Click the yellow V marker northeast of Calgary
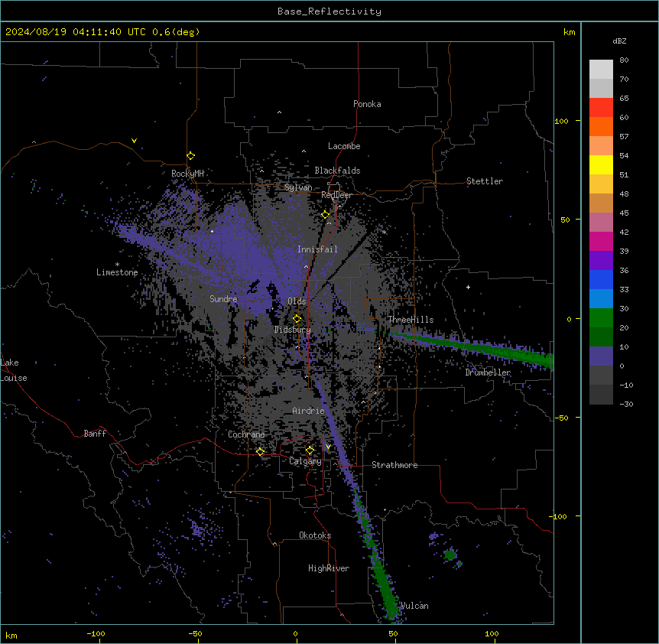The width and height of the screenshot is (659, 644). [328, 447]
